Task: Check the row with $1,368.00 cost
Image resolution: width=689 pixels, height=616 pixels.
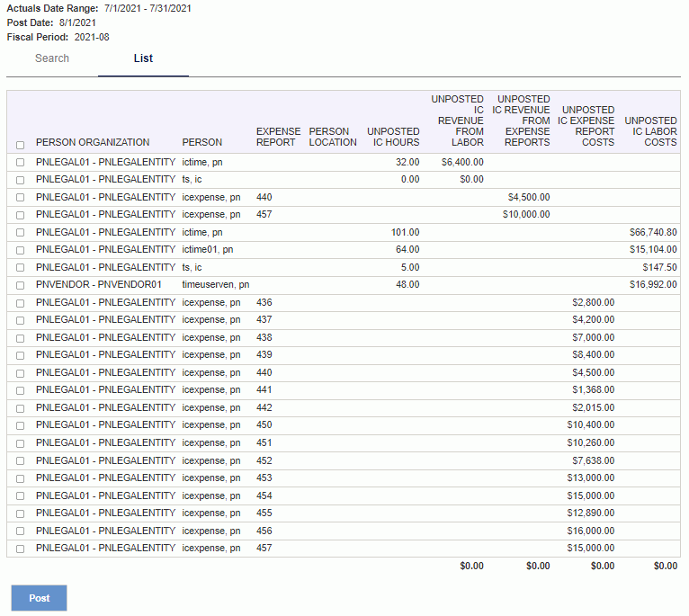Action: pyautogui.click(x=20, y=390)
